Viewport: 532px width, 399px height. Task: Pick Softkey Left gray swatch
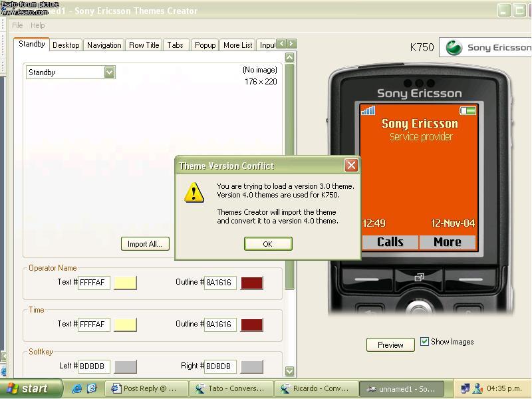coord(125,366)
